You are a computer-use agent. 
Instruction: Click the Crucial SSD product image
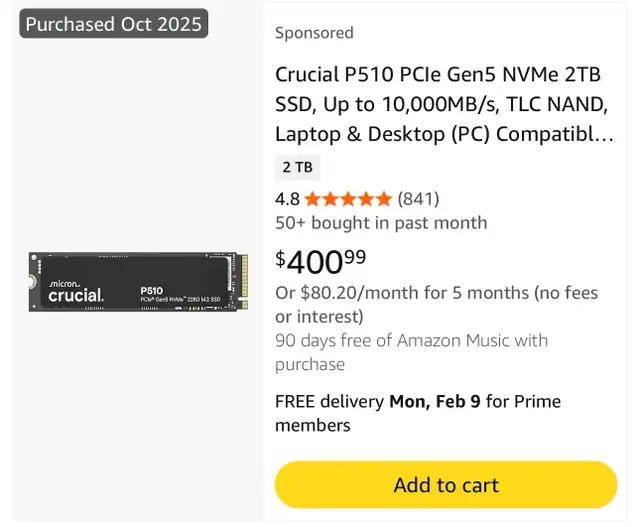click(x=138, y=282)
